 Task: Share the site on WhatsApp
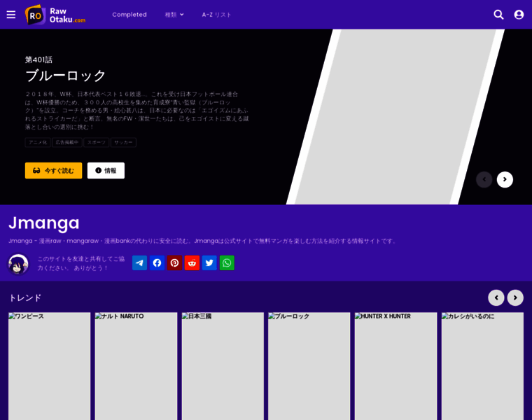[x=227, y=263]
